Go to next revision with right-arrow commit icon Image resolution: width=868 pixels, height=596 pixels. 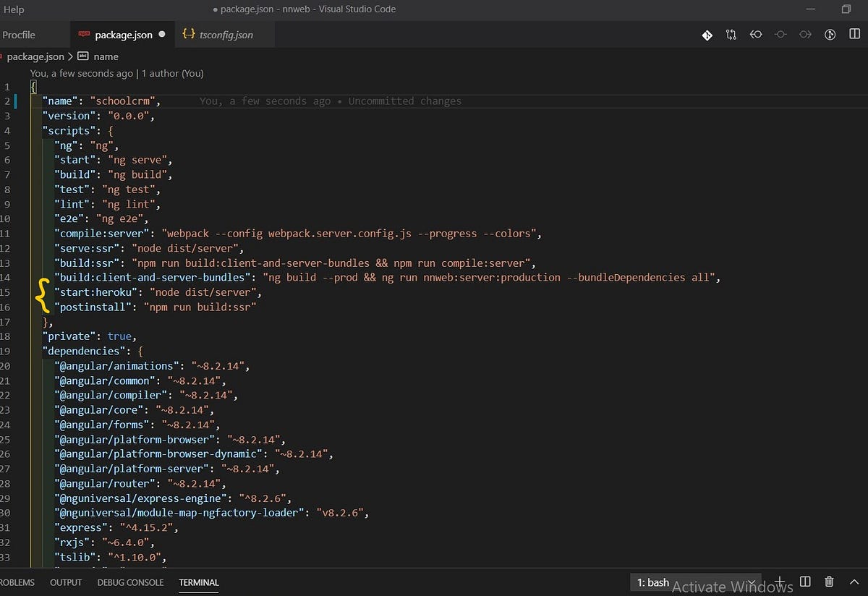tap(805, 35)
